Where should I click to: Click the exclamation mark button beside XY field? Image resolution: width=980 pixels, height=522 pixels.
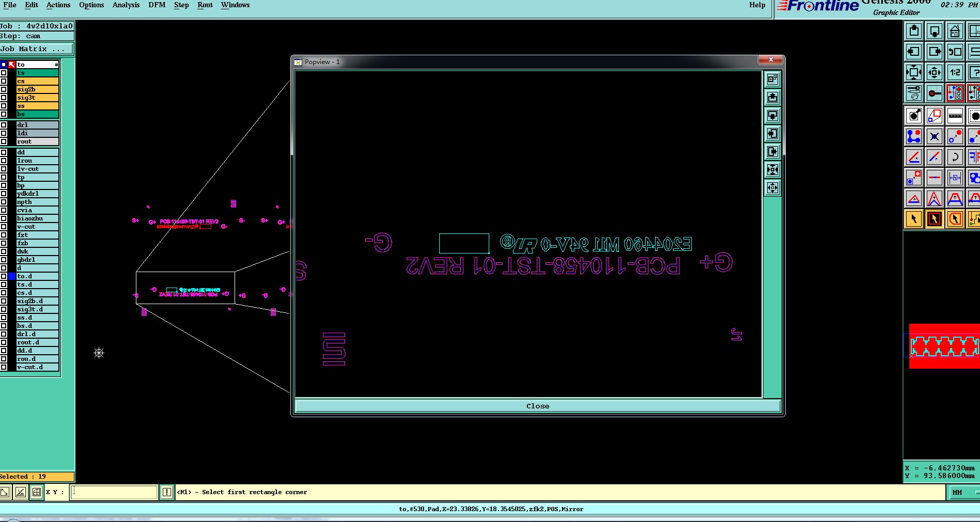pyautogui.click(x=167, y=492)
